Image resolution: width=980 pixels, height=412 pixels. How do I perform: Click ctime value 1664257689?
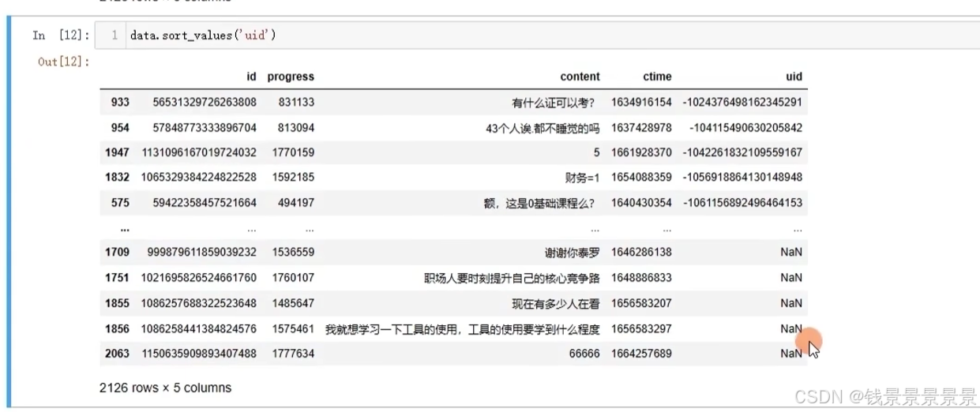pos(641,354)
